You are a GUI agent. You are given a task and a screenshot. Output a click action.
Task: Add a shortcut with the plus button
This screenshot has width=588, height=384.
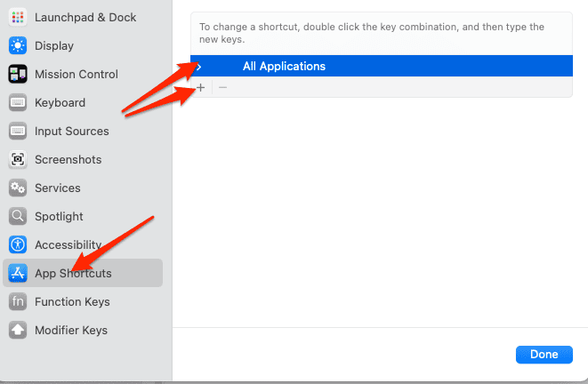point(201,87)
